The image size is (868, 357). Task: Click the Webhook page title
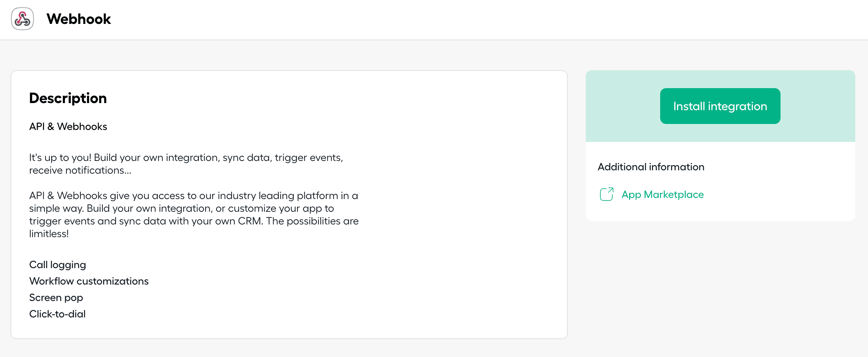79,19
